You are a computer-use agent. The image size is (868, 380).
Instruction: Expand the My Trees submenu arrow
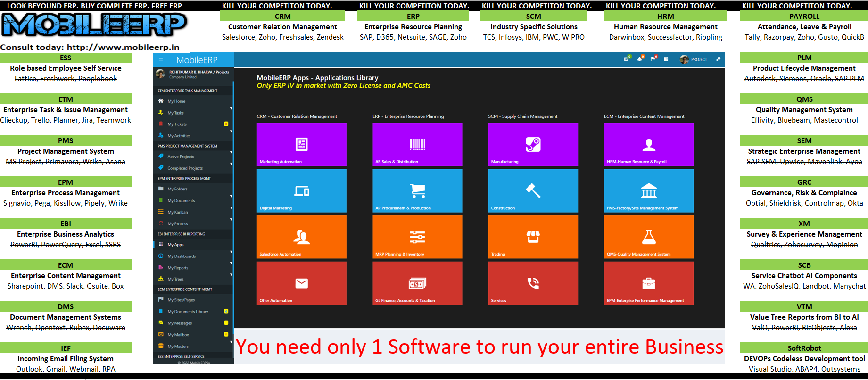point(231,275)
